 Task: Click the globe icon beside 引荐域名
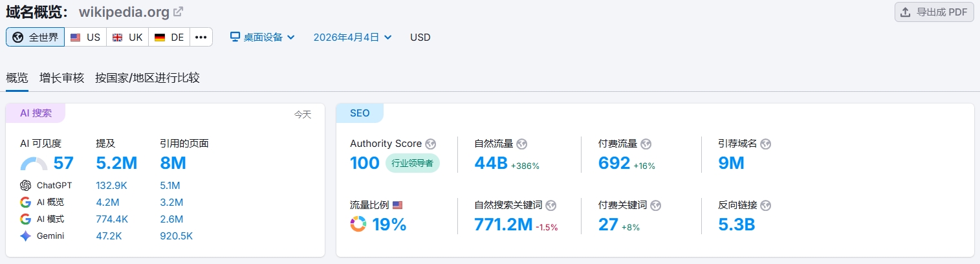[x=766, y=144]
